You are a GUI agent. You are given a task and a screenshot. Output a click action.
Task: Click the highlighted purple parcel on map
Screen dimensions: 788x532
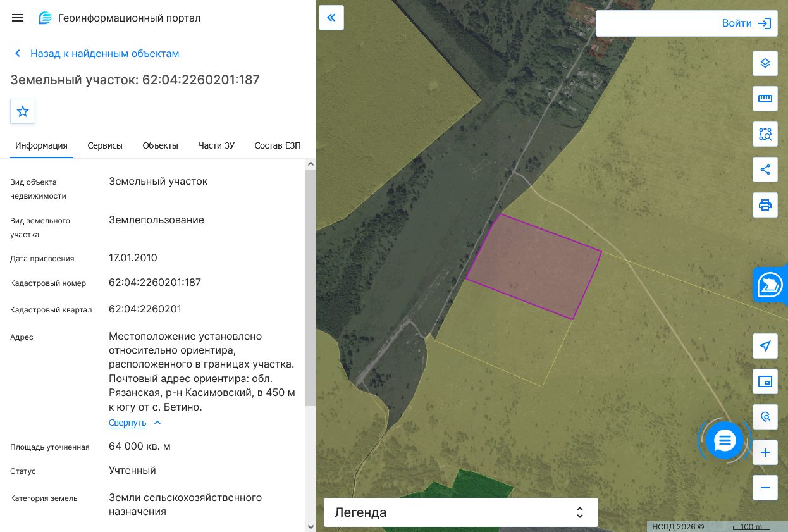pyautogui.click(x=534, y=266)
